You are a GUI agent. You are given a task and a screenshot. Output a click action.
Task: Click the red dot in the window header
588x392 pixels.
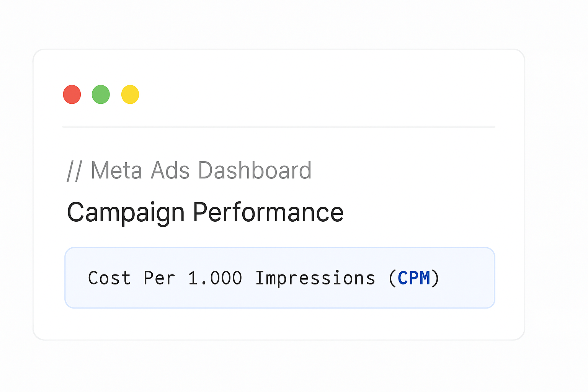pos(72,95)
